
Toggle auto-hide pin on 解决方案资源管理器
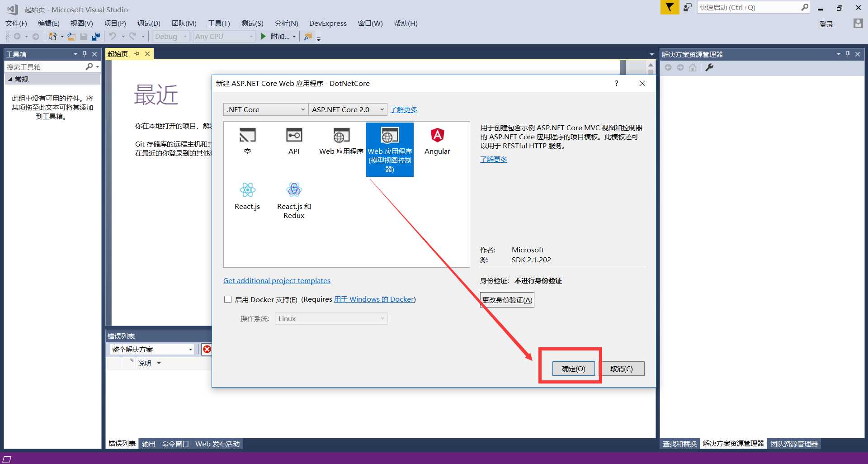(x=848, y=54)
